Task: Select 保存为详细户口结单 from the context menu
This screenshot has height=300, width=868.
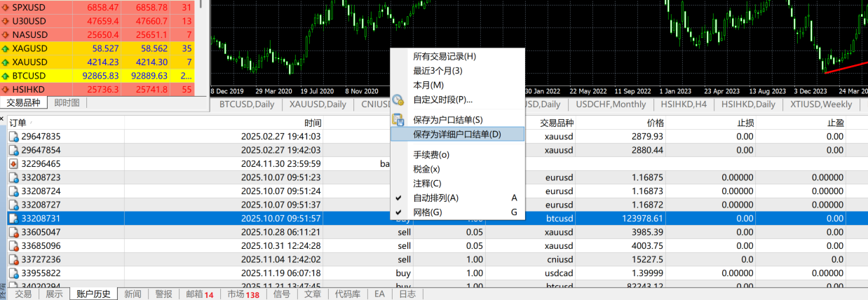Action: [x=456, y=134]
